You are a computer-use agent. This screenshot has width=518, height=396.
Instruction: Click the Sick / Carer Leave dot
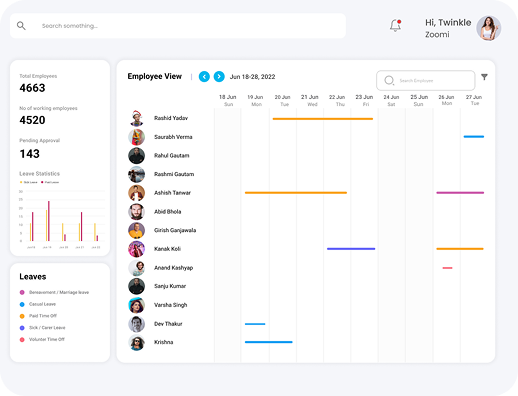(22, 328)
